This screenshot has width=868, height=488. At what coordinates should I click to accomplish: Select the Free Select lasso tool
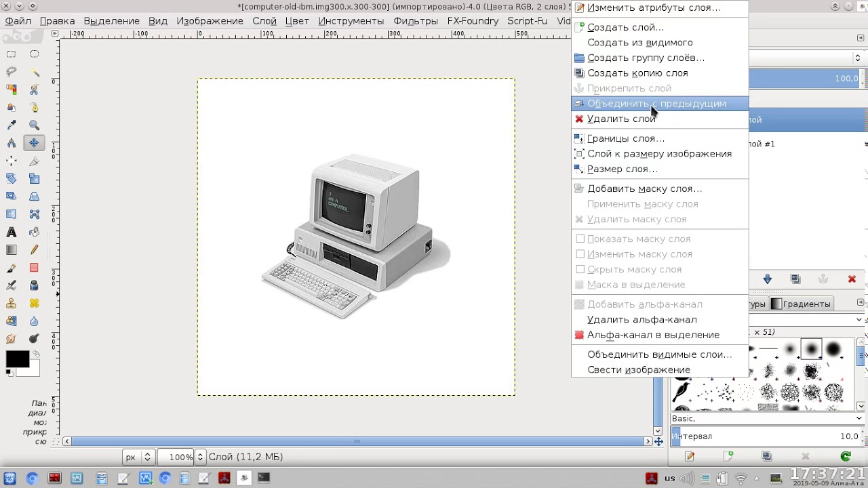12,72
